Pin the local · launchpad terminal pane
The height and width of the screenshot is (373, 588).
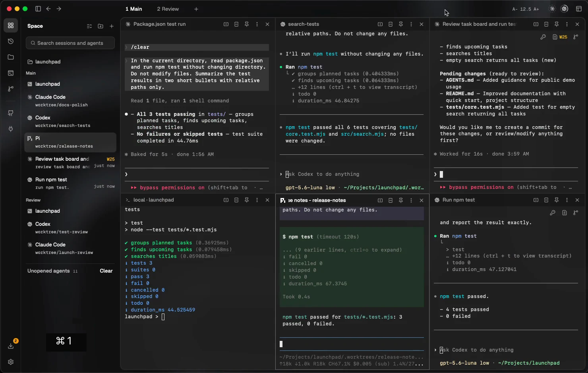coord(247,200)
